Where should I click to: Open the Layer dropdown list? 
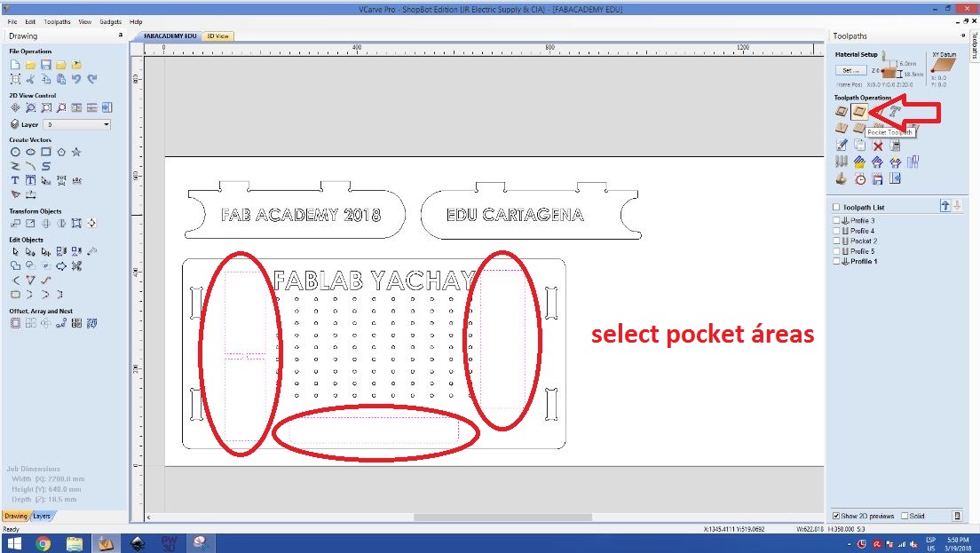tap(106, 124)
